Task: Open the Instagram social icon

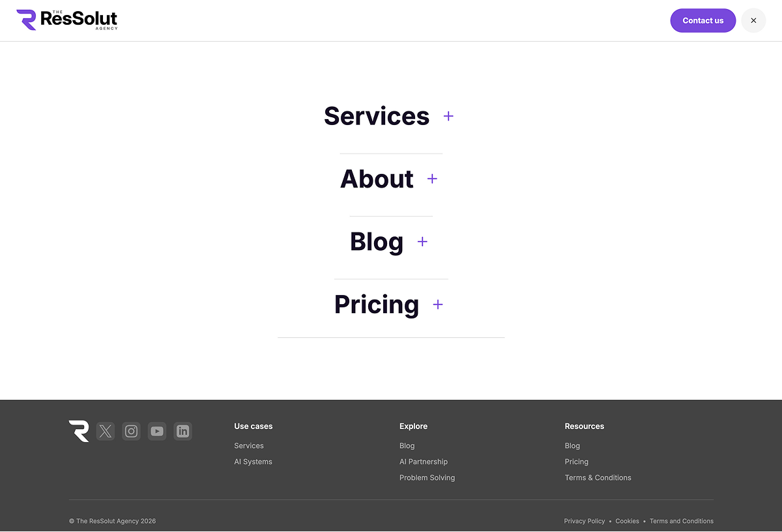Action: [131, 431]
